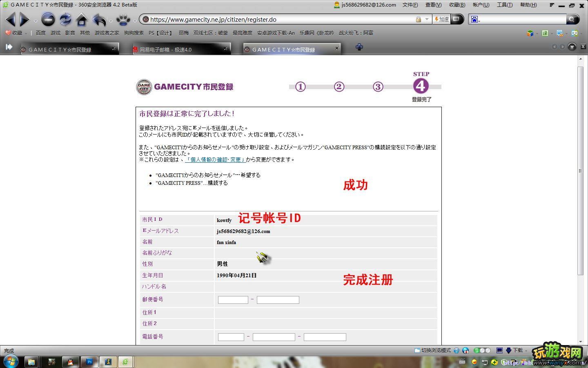Click the first 郵便番号 input box
588x368 pixels.
(x=233, y=300)
